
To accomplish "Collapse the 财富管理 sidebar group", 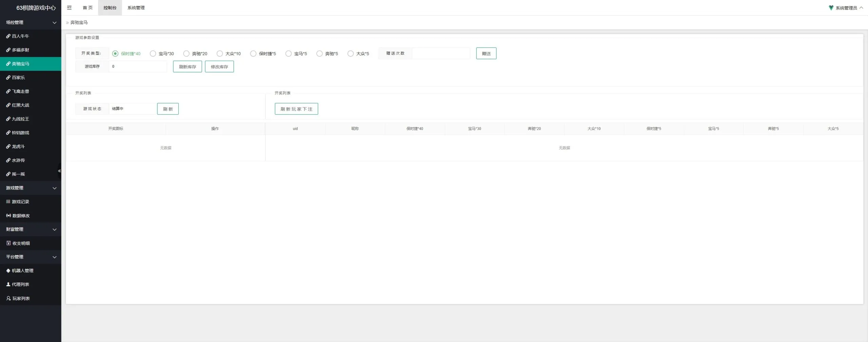I will click(31, 229).
